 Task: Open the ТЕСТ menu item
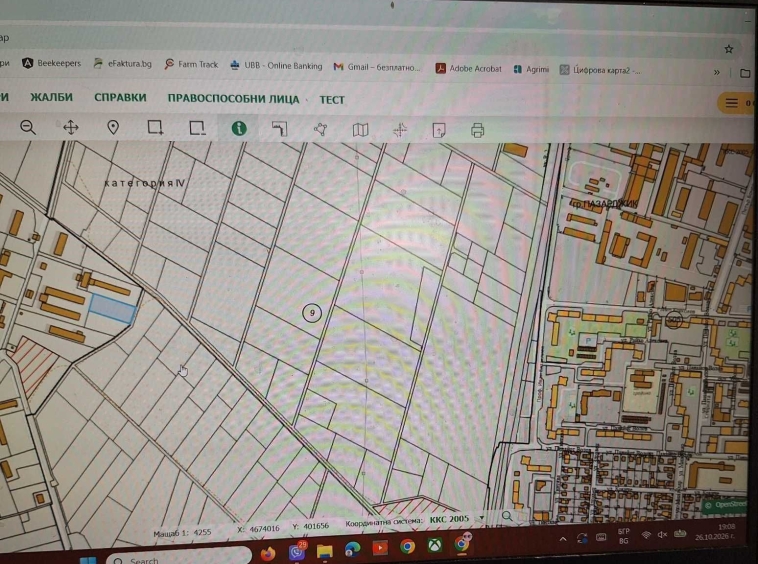[332, 100]
